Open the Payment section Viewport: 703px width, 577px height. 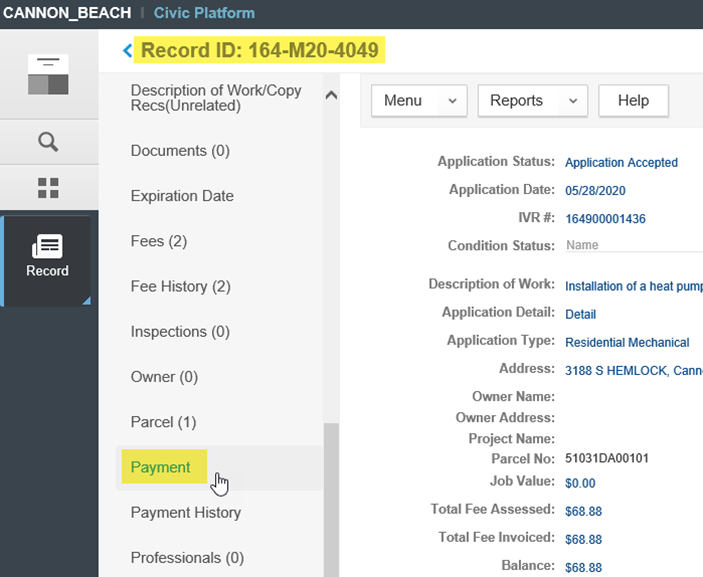(160, 467)
